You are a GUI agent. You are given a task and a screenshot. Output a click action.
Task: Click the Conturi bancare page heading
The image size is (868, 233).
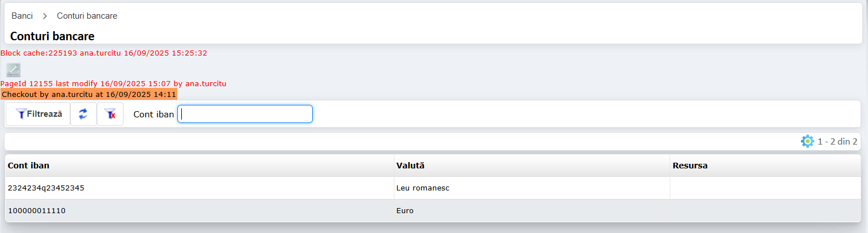click(x=52, y=36)
